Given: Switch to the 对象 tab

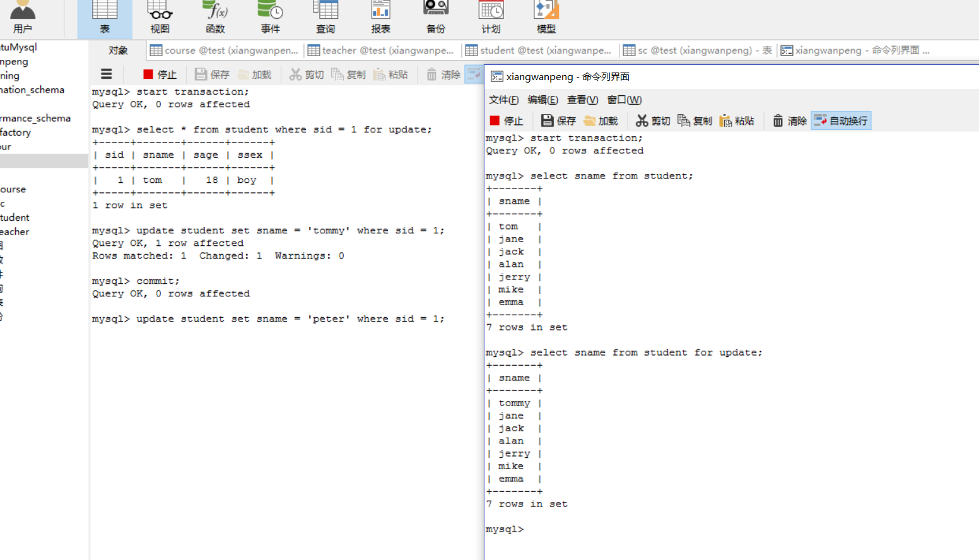Looking at the screenshot, I should (x=118, y=50).
